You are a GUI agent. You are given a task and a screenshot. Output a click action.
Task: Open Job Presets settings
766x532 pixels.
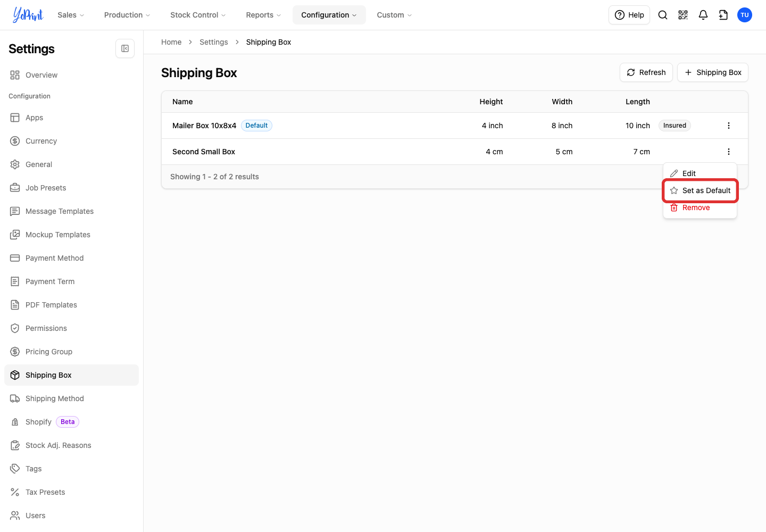click(71, 188)
